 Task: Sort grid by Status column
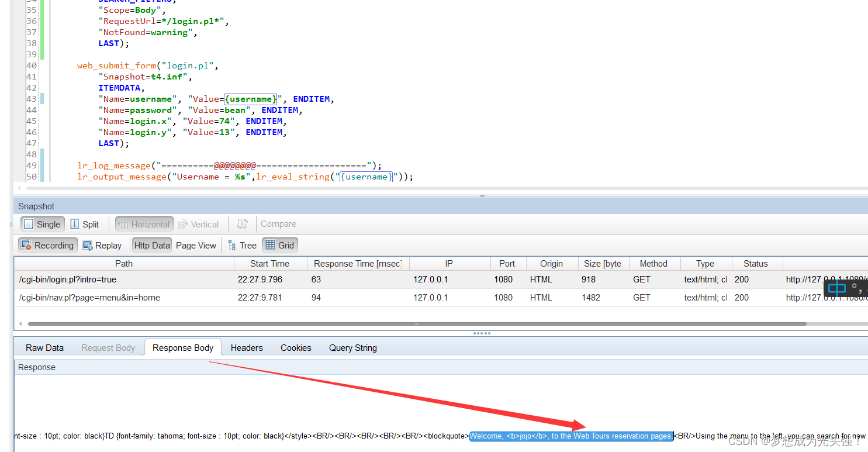pos(756,264)
